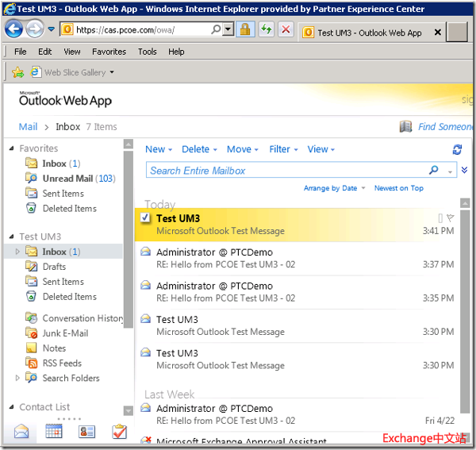Click the Newest on Top sort link
Image resolution: width=476 pixels, height=450 pixels.
[x=398, y=188]
